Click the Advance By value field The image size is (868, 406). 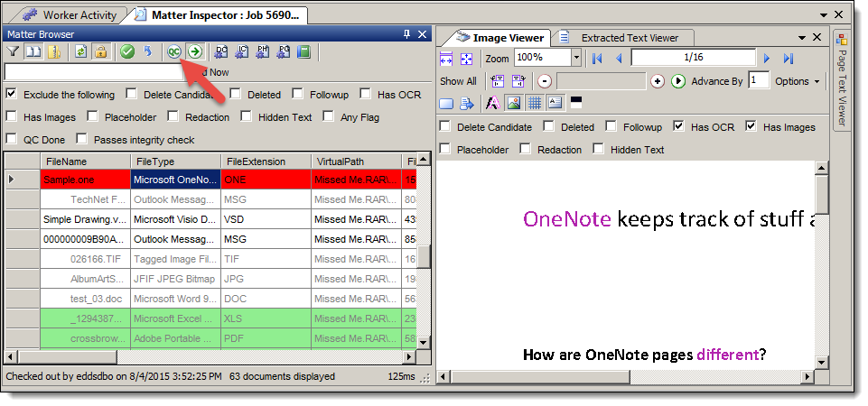tap(759, 81)
